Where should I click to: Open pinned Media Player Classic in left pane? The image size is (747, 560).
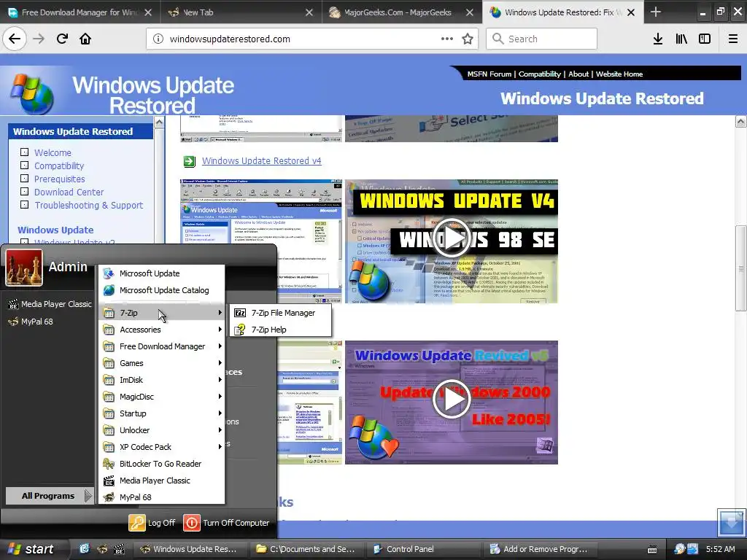pyautogui.click(x=50, y=304)
